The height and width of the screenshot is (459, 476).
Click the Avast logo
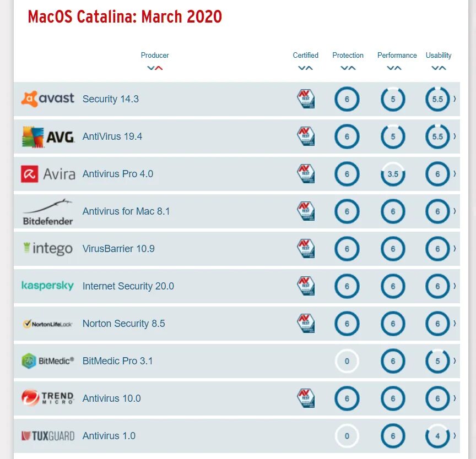48,99
